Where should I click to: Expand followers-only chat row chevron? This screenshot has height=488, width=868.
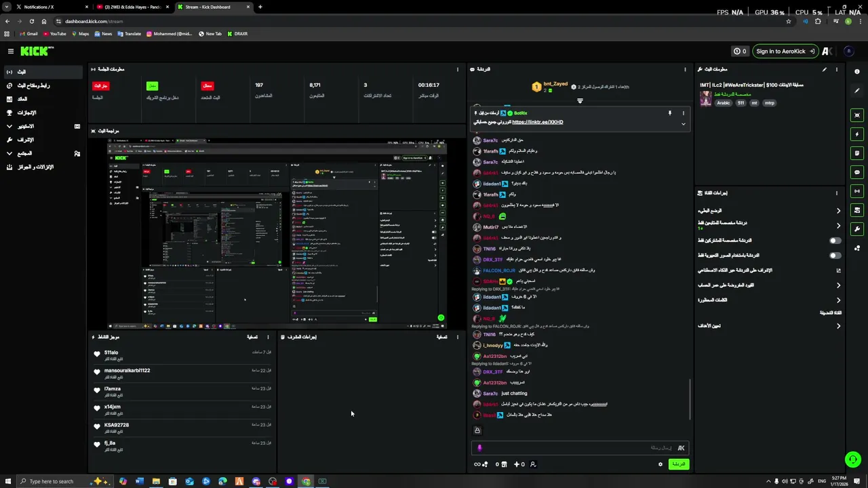coord(838,226)
